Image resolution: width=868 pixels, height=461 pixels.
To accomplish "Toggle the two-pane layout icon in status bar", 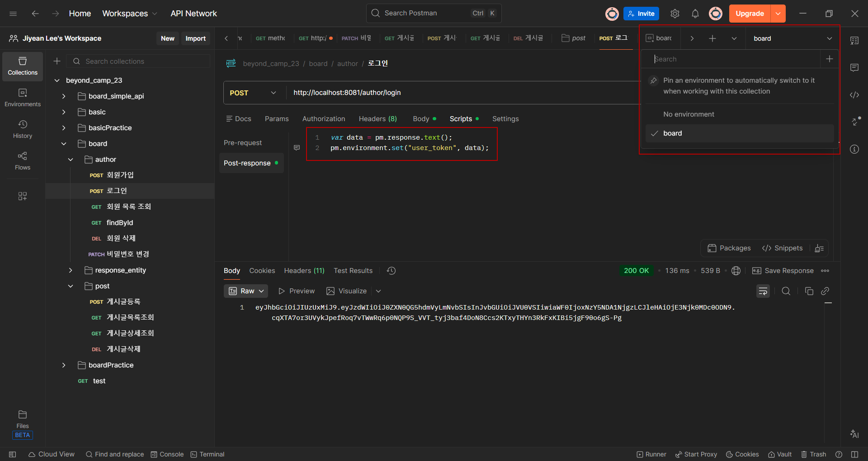I will (854, 454).
